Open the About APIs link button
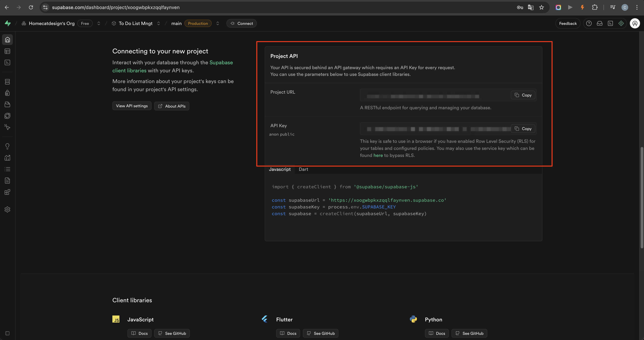The height and width of the screenshot is (340, 644). tap(172, 106)
